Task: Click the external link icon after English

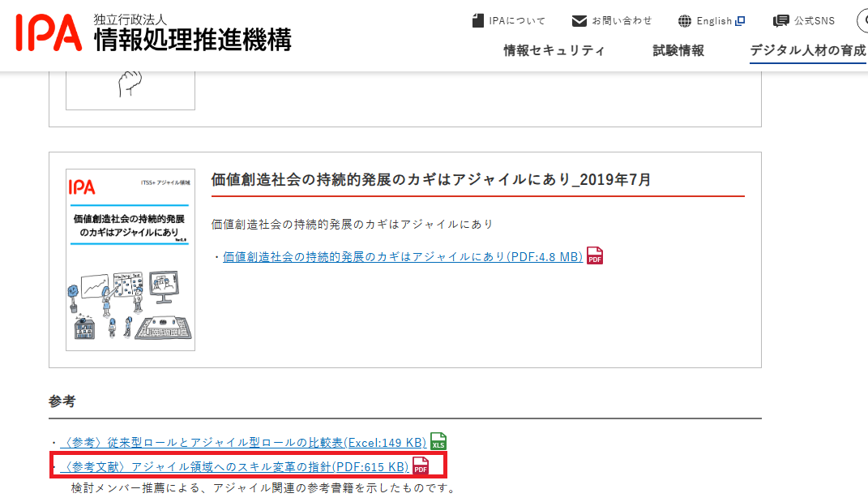Action: pos(740,21)
